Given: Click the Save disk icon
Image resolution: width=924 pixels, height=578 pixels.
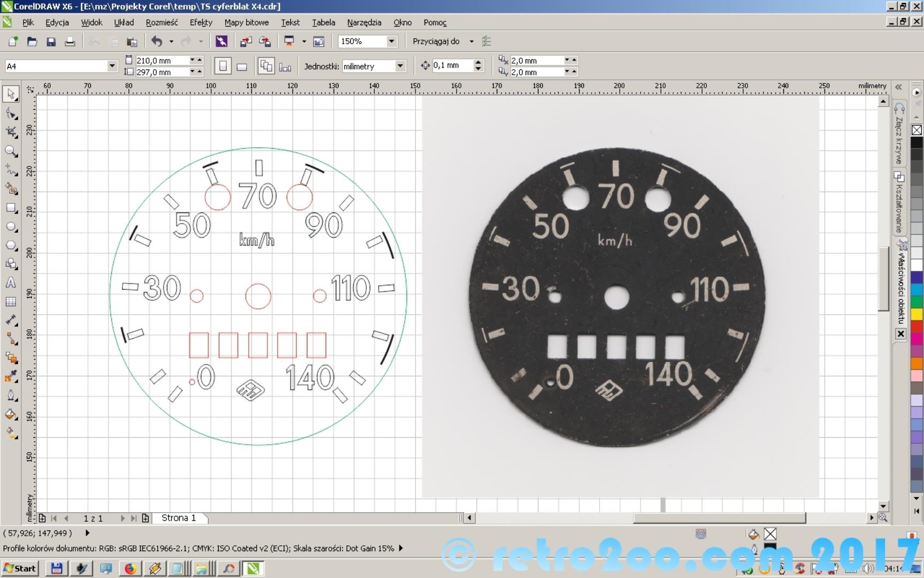Looking at the screenshot, I should coord(51,42).
